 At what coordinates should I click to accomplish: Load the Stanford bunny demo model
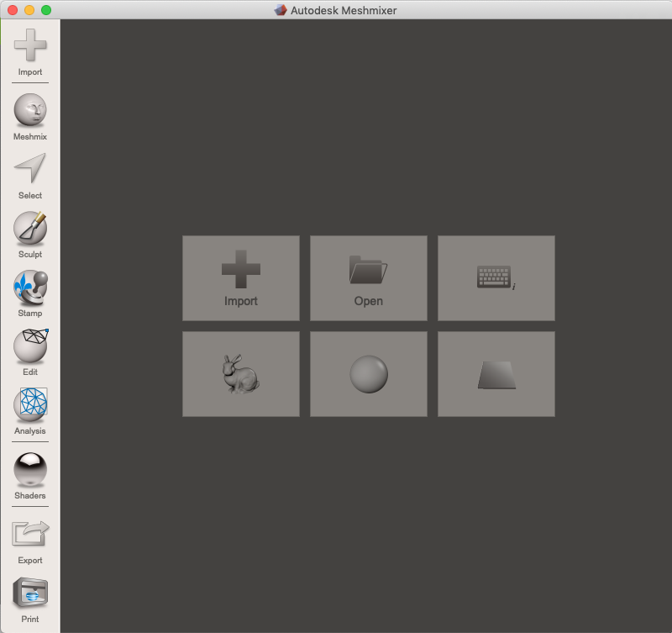pos(240,373)
